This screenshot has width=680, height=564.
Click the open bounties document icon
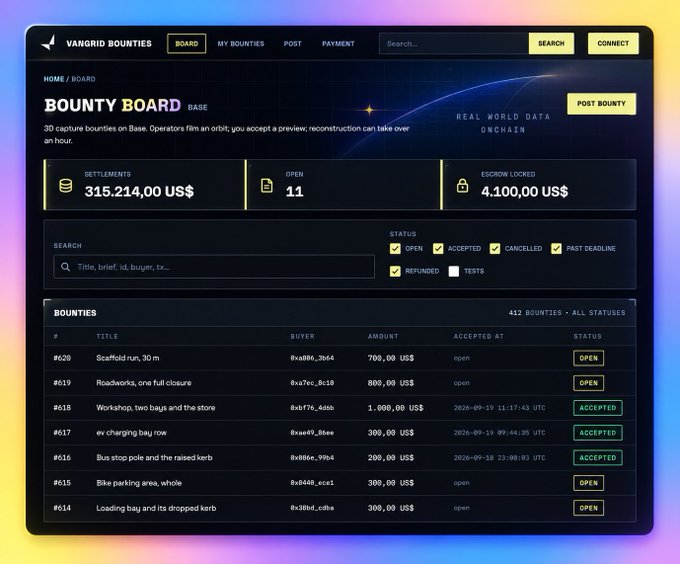coord(267,186)
